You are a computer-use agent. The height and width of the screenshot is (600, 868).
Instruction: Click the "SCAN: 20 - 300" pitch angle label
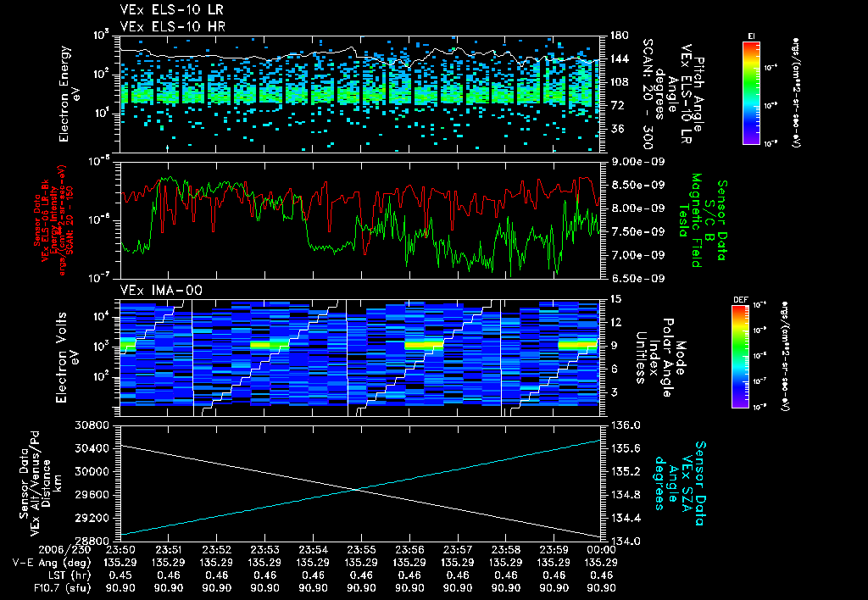tap(648, 94)
